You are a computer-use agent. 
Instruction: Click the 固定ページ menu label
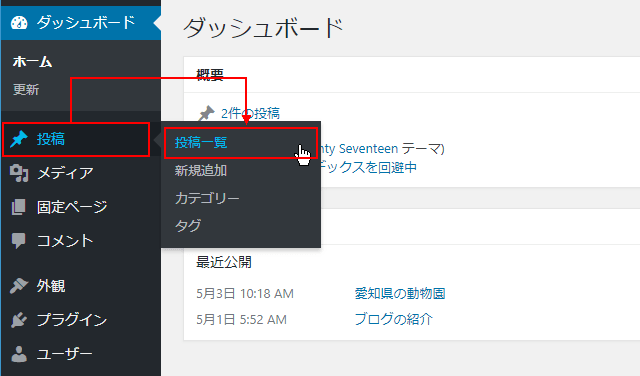pos(72,207)
